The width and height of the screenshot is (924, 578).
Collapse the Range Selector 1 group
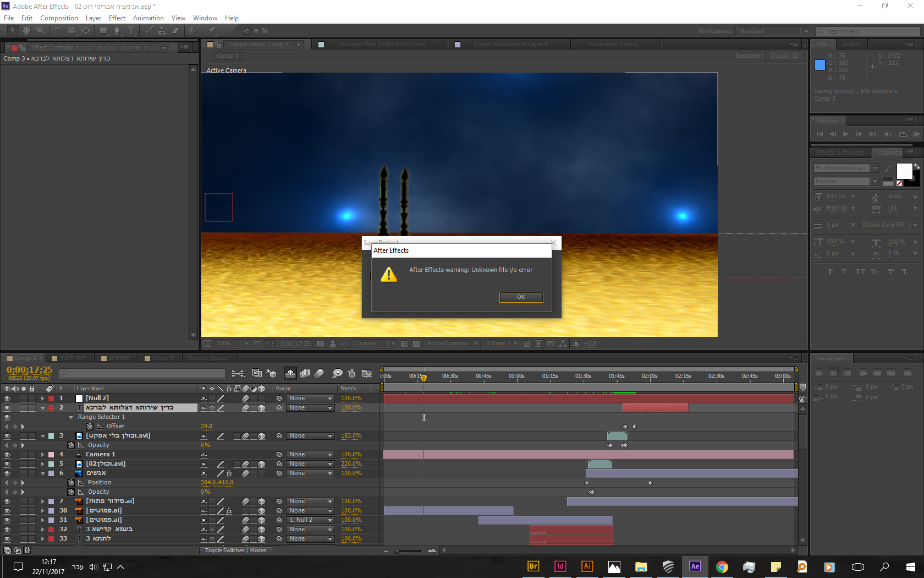point(71,417)
